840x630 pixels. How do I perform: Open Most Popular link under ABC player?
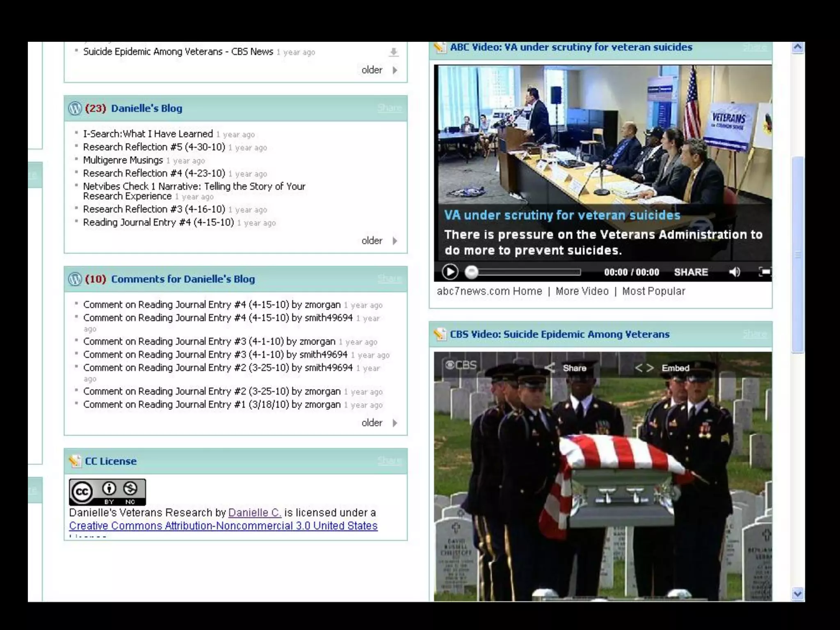[653, 291]
